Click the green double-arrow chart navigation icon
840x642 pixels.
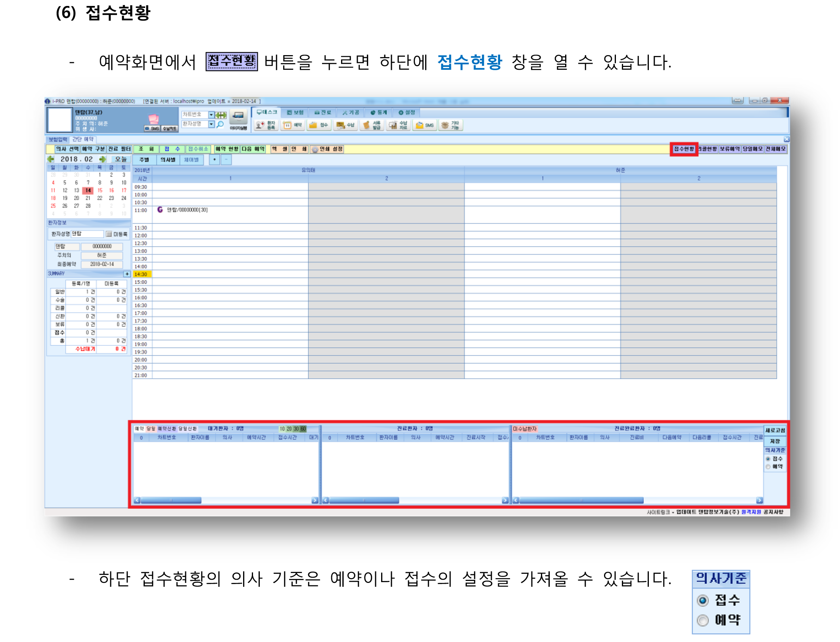pos(221,115)
